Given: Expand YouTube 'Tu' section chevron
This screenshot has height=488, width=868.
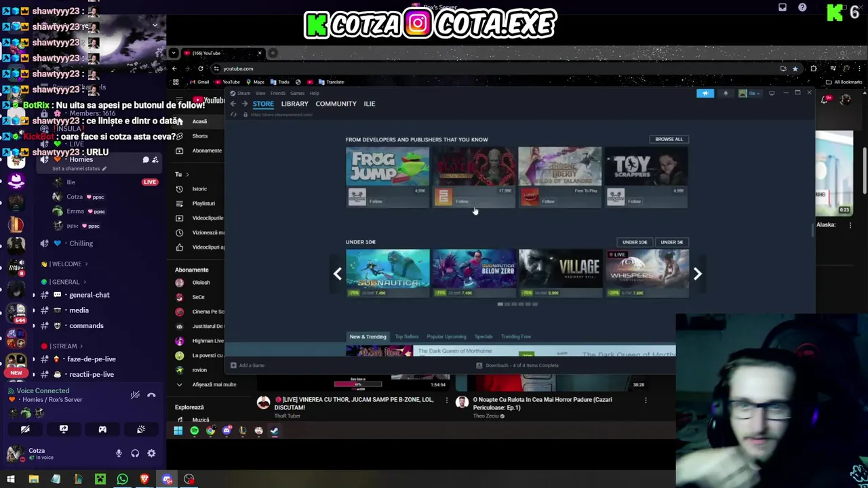Looking at the screenshot, I should coord(187,175).
